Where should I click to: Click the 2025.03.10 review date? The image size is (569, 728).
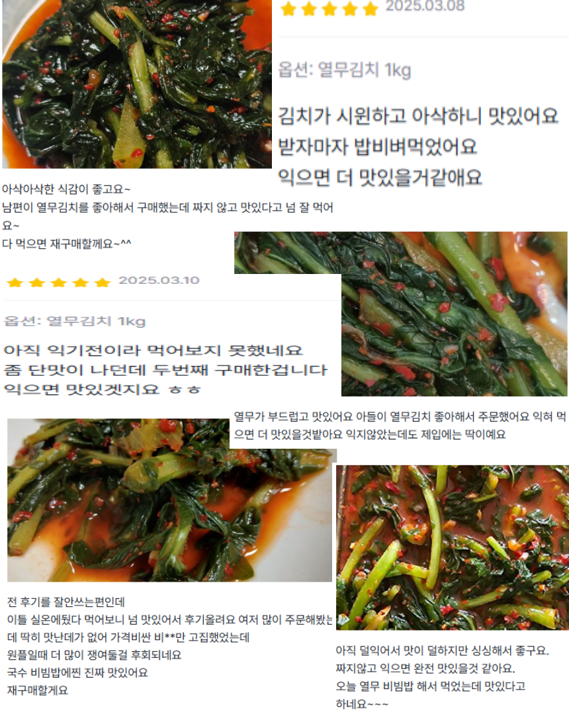[159, 281]
